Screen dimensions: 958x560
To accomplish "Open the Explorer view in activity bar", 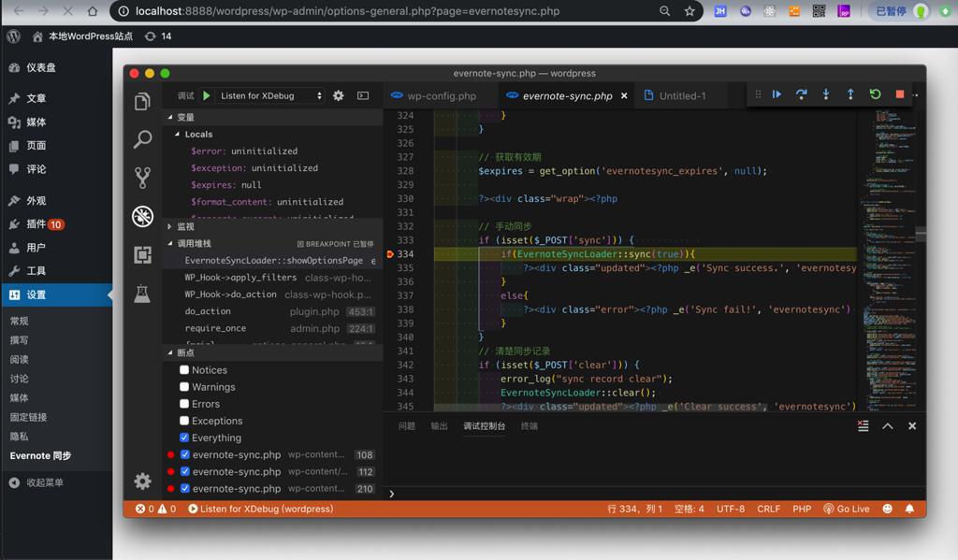I will coord(142,102).
